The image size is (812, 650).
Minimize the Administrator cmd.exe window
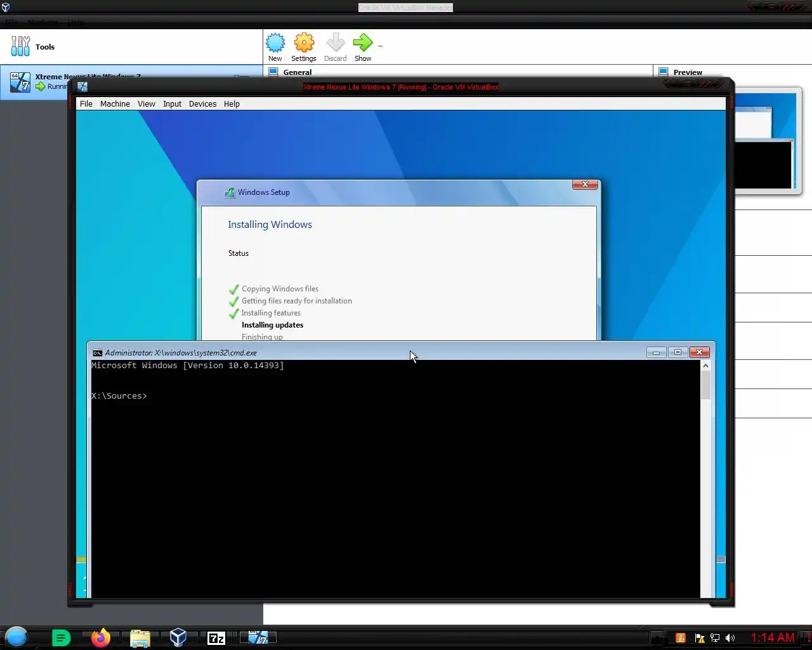click(656, 352)
